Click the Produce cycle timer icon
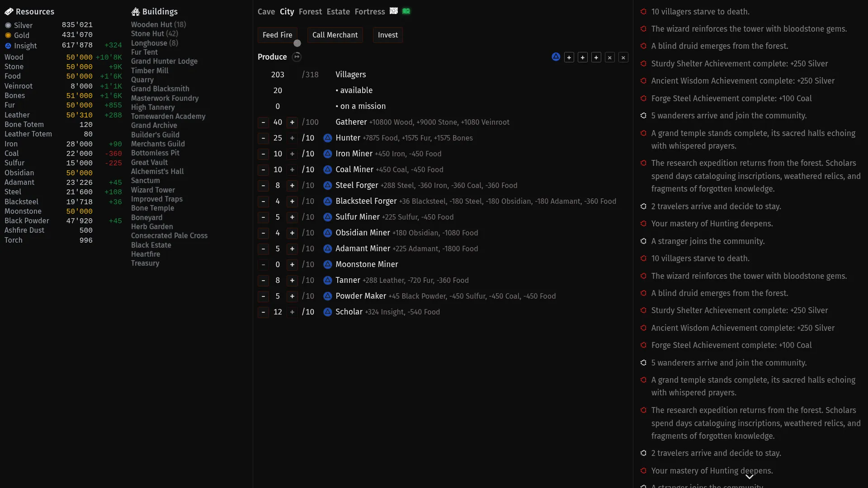Viewport: 868px width, 488px height. coord(297,57)
